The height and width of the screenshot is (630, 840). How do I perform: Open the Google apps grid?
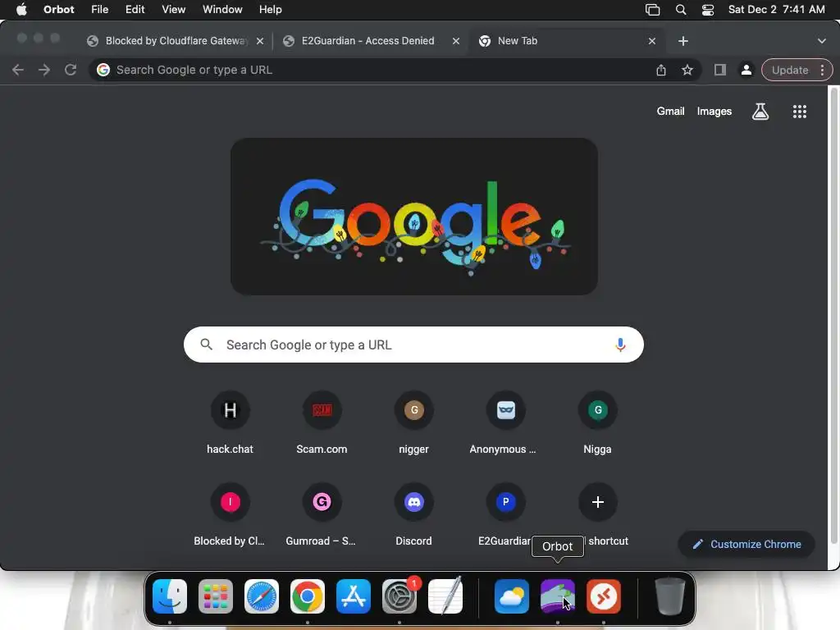pyautogui.click(x=799, y=112)
